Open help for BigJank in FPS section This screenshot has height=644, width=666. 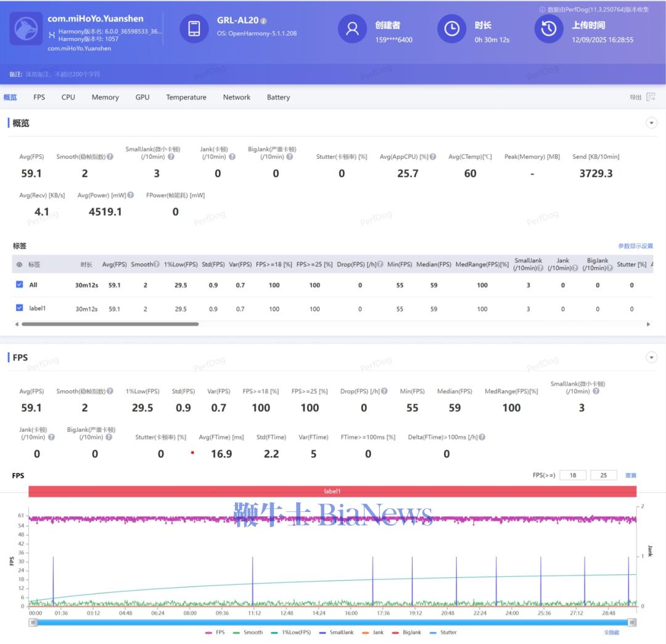coord(109,437)
